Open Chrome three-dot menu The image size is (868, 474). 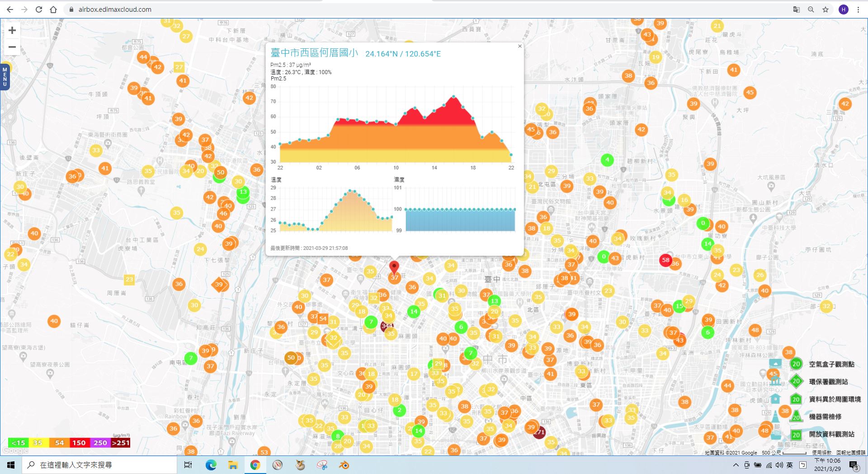(858, 9)
